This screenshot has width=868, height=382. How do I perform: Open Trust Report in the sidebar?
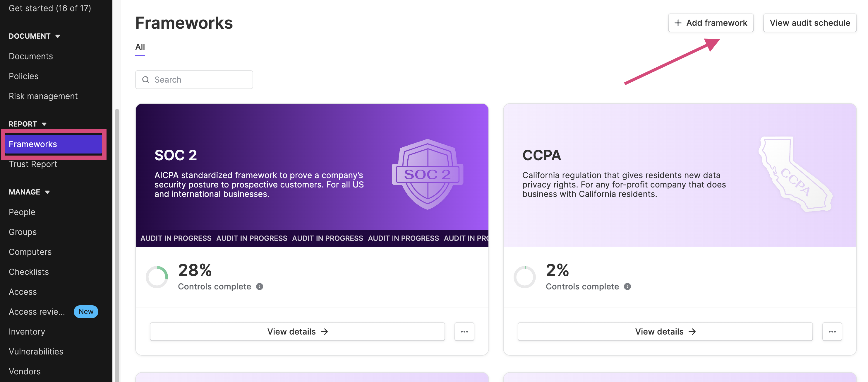pos(33,164)
